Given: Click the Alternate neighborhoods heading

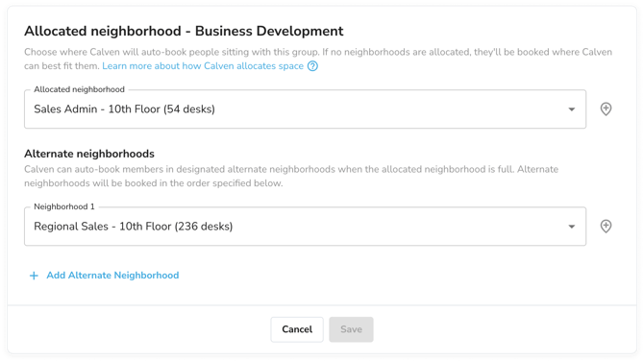Looking at the screenshot, I should [89, 154].
